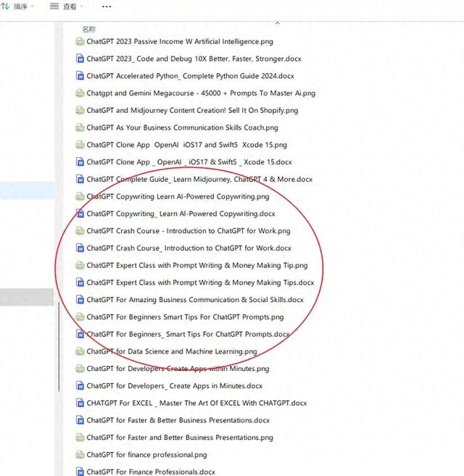Viewport: 464px width, 476px height.
Task: Click PNG icon of Faster and Better Business Presentations.png
Action: pyautogui.click(x=80, y=437)
